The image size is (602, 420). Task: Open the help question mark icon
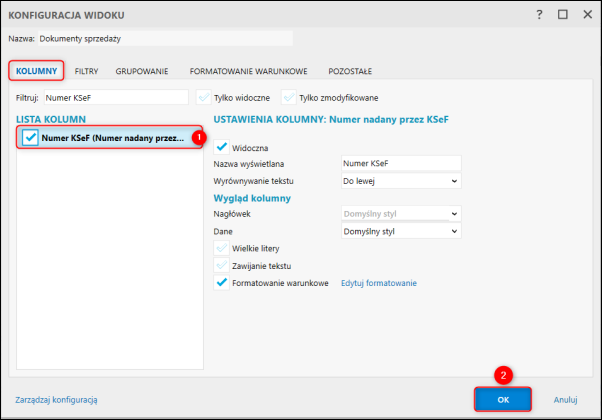tap(539, 15)
